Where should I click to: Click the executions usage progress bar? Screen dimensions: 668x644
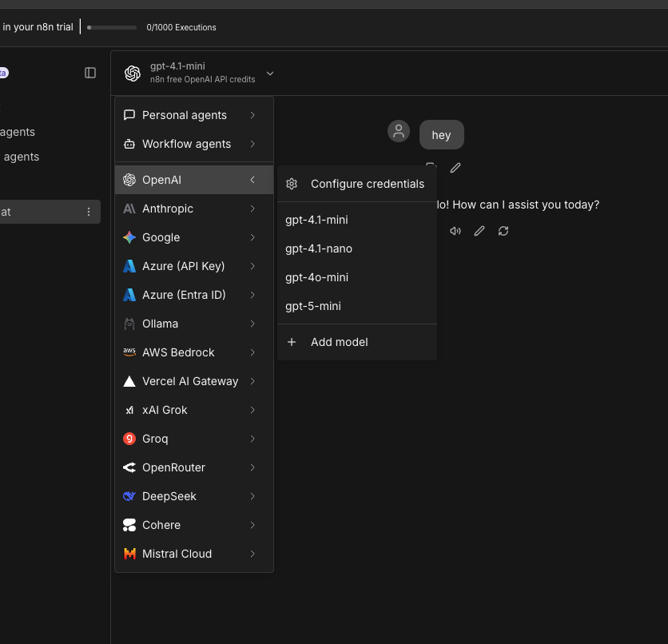pyautogui.click(x=112, y=27)
